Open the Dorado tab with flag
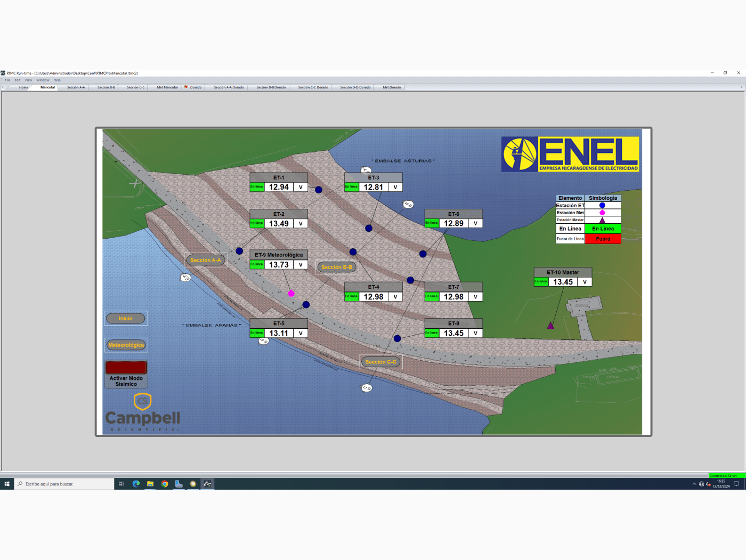The width and height of the screenshot is (746, 560). [x=193, y=87]
